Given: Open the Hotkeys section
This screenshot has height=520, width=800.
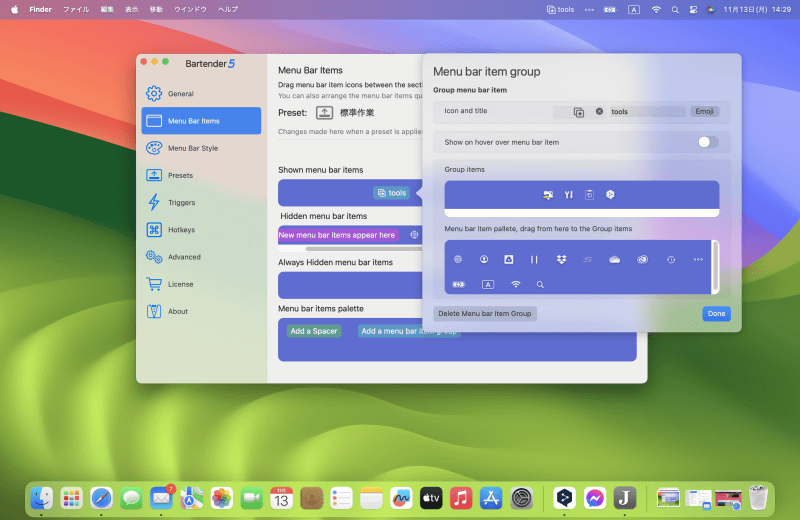Looking at the screenshot, I should click(x=201, y=230).
